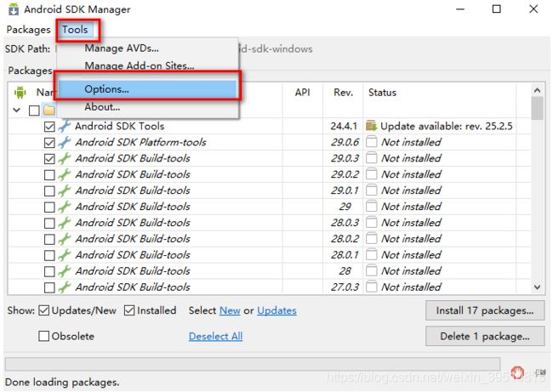Toggle the Updates/New show checkbox
Image resolution: width=553 pixels, height=392 pixels.
pyautogui.click(x=43, y=310)
